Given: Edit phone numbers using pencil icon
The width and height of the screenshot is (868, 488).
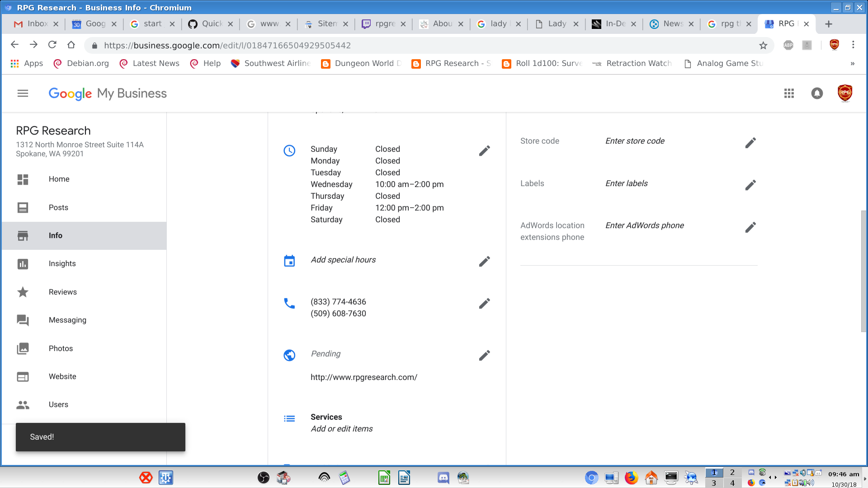Looking at the screenshot, I should click(x=484, y=304).
